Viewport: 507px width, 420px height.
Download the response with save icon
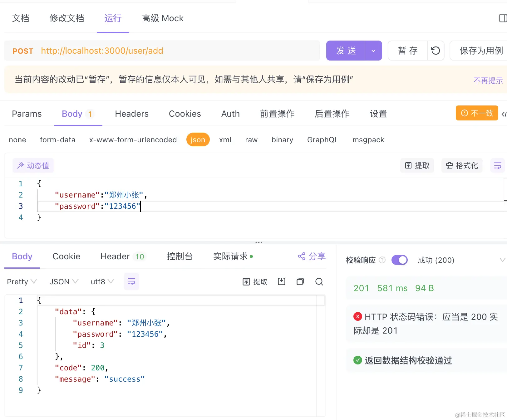282,282
